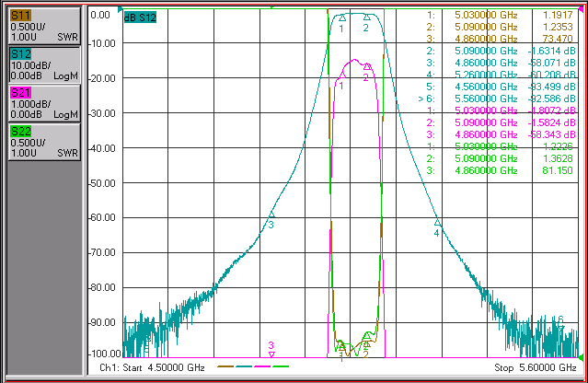This screenshot has width=588, height=383.
Task: Click the brown trace legend line
Action: coord(225,366)
